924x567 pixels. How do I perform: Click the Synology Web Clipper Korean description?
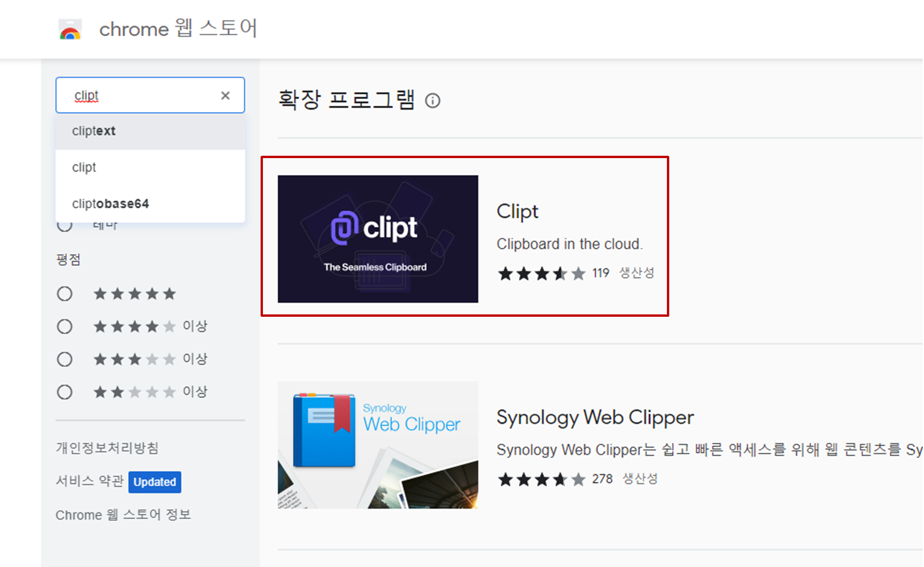(x=709, y=450)
